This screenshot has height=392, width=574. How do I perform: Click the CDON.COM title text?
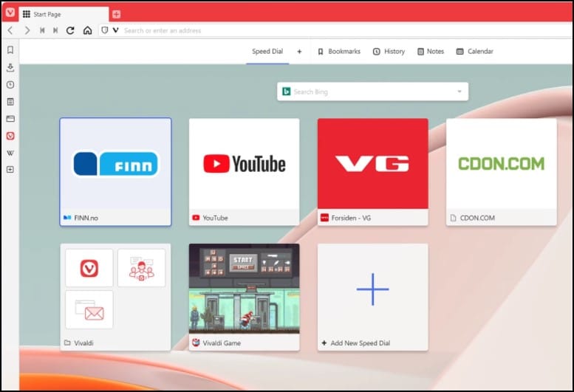coord(477,218)
